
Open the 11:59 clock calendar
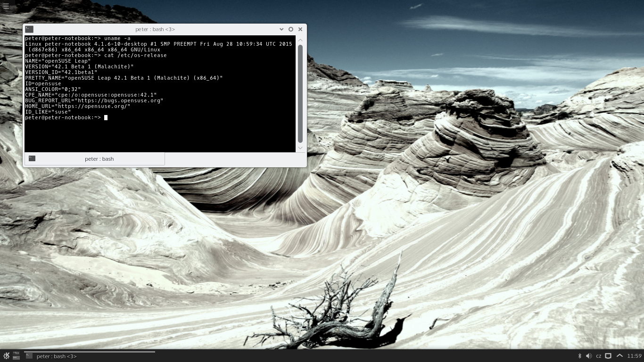click(635, 356)
